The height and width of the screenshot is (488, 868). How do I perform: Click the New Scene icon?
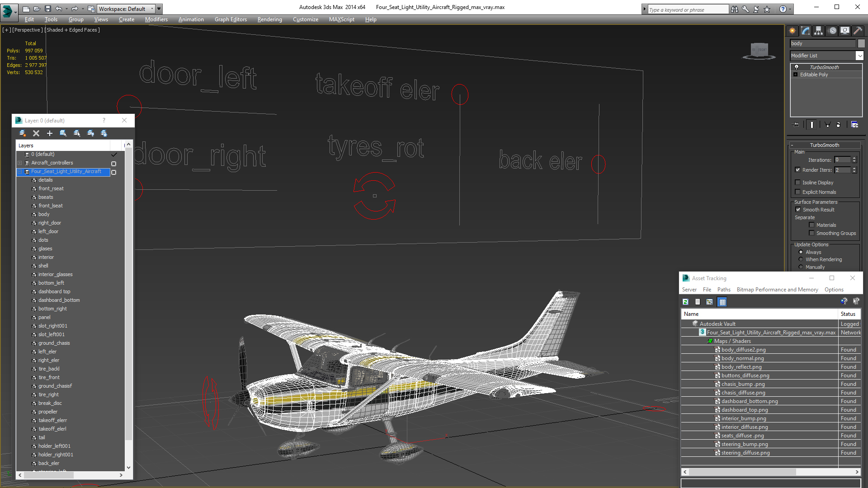[26, 9]
